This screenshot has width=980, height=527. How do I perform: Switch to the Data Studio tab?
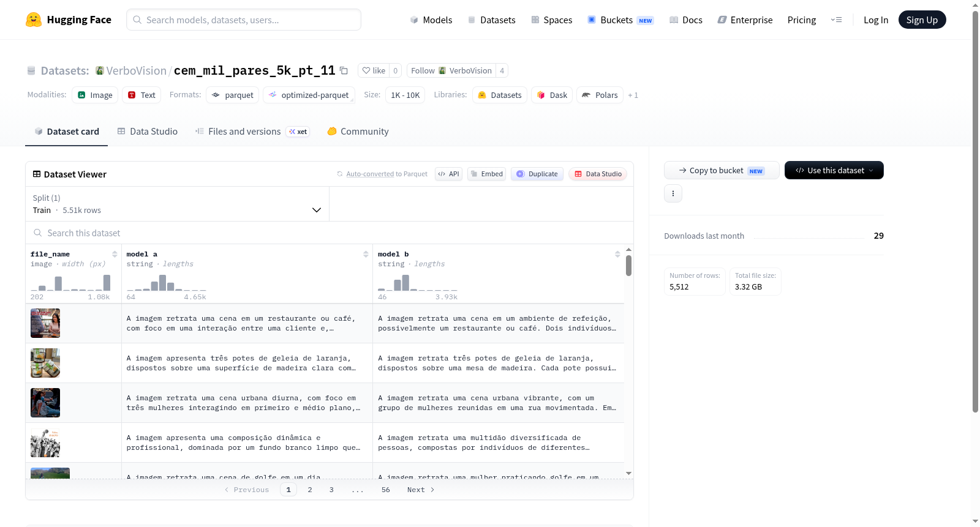click(148, 132)
